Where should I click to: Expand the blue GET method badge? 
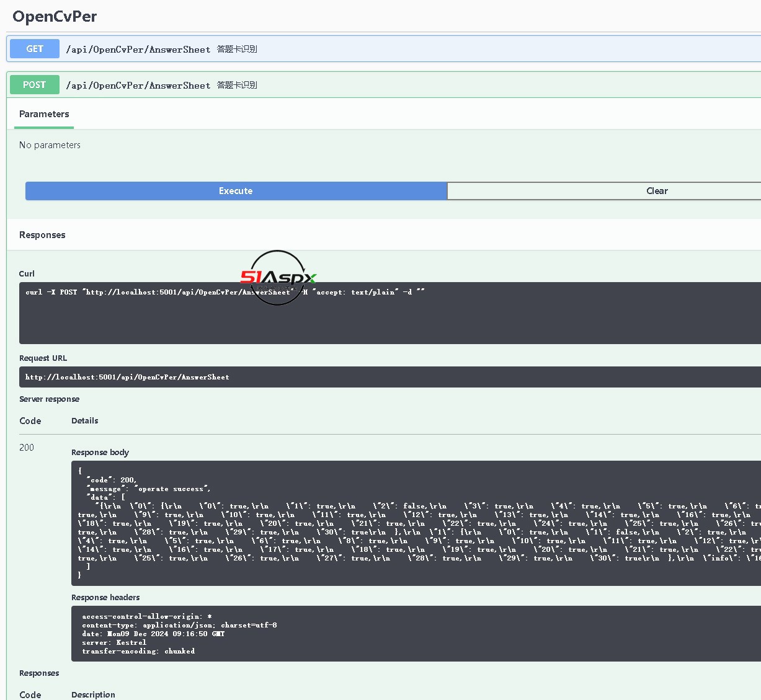35,49
